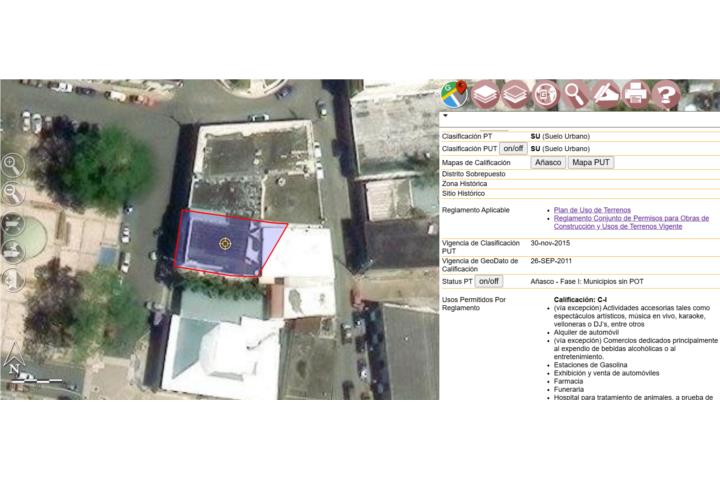Click the third round map control button
The width and height of the screenshot is (720, 480).
pos(12,222)
